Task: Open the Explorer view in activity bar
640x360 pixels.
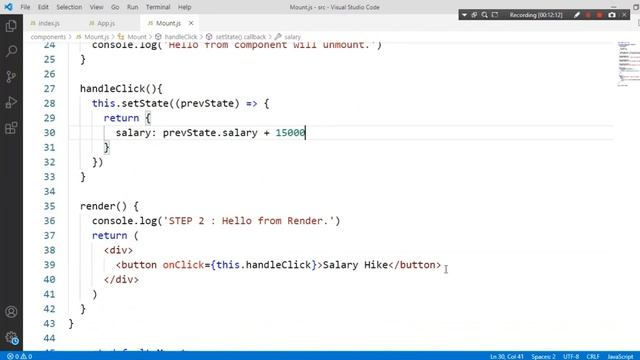Action: click(x=11, y=26)
